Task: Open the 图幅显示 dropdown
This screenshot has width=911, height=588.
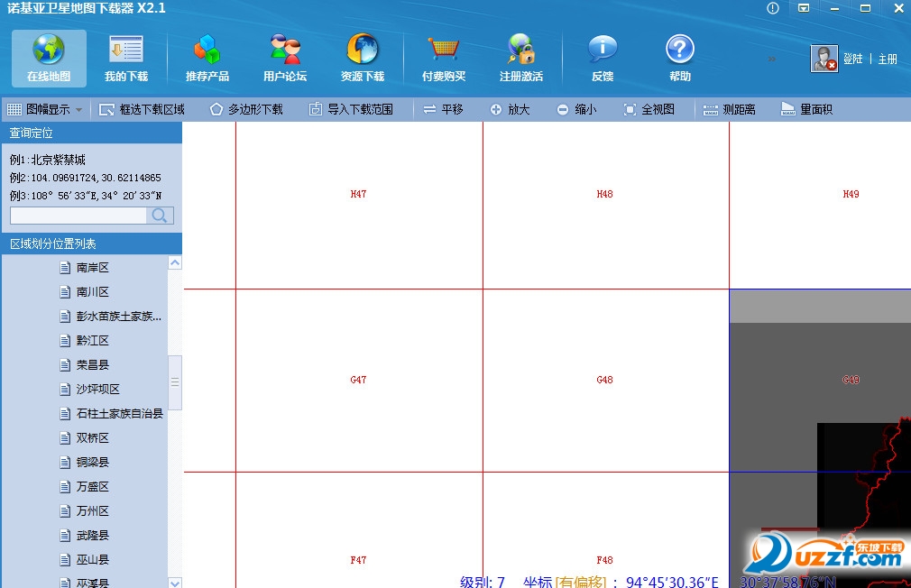Action: point(45,109)
